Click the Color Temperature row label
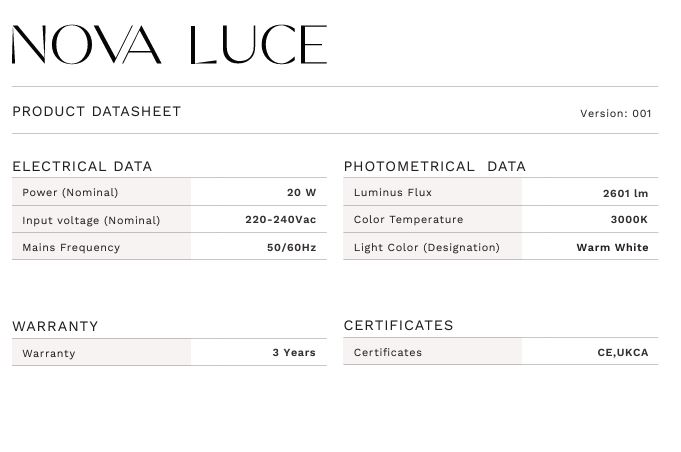Viewport: 681px width, 452px height. click(408, 219)
